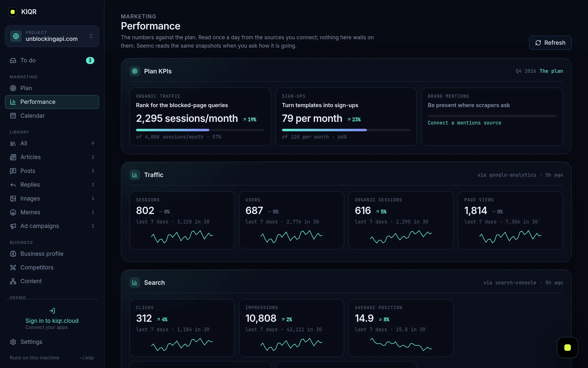Click the refresh arrows icon
The image size is (588, 368).
538,43
